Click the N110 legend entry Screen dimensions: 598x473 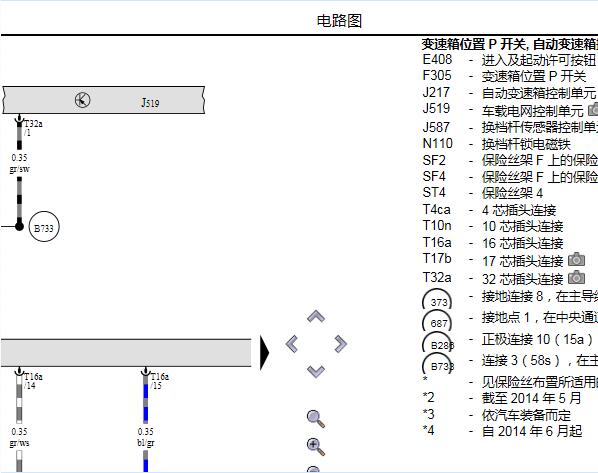click(x=496, y=144)
